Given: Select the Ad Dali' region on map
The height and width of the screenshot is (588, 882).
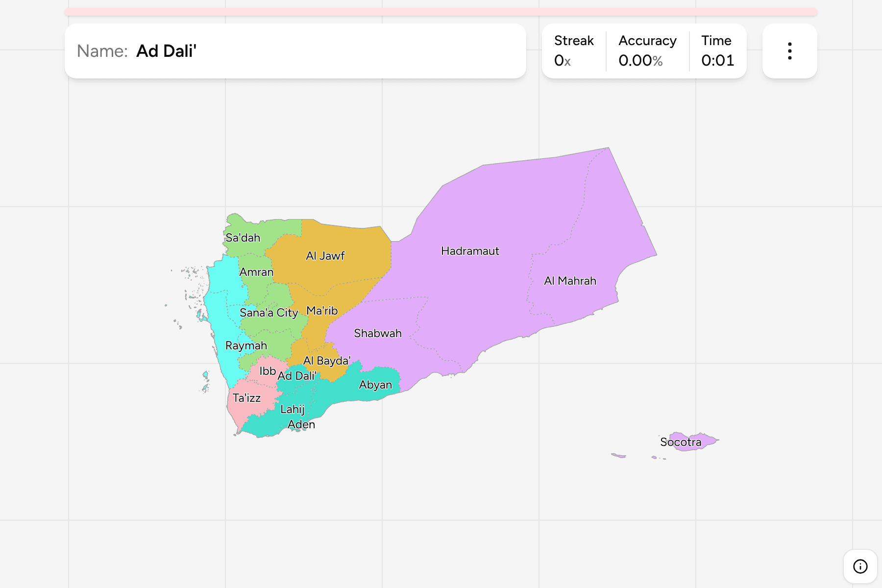Looking at the screenshot, I should [x=297, y=376].
